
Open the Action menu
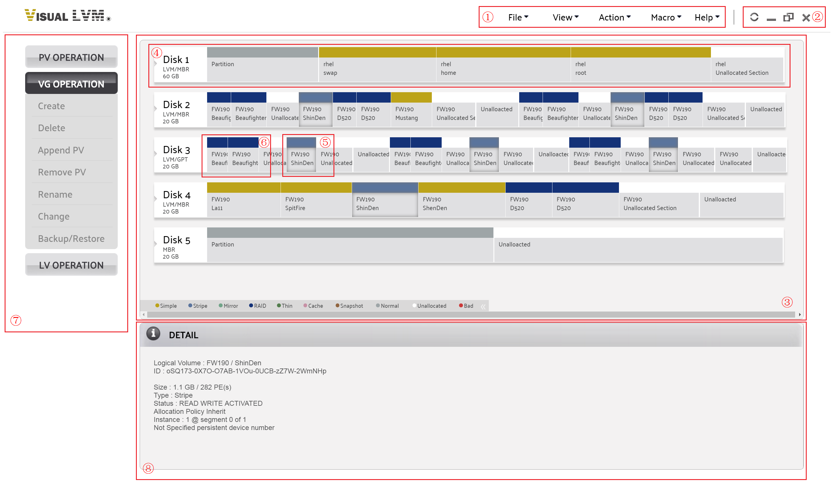[x=613, y=17]
